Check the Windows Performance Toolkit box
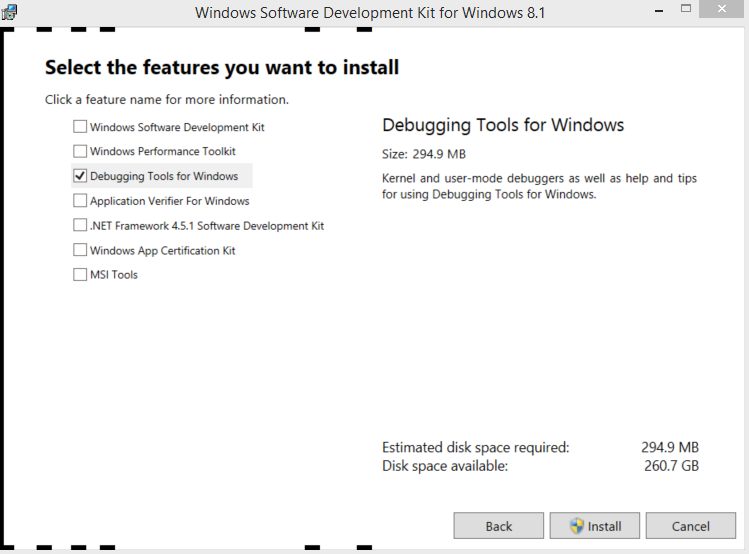The image size is (749, 554). coord(80,152)
